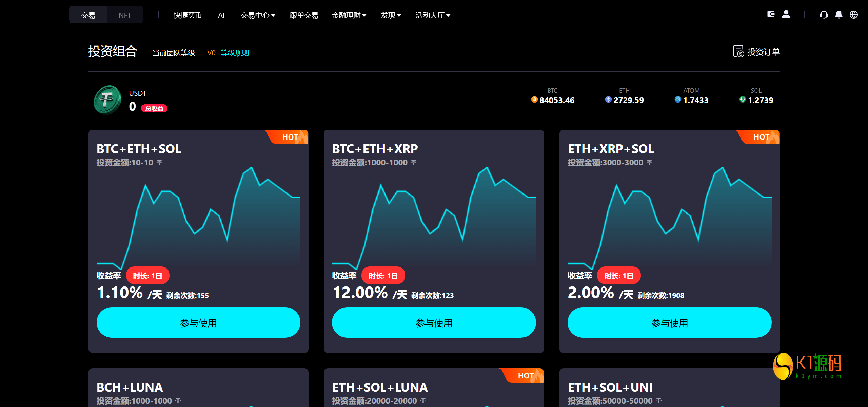Open customer service via the headset icon
This screenshot has width=868, height=407.
824,15
